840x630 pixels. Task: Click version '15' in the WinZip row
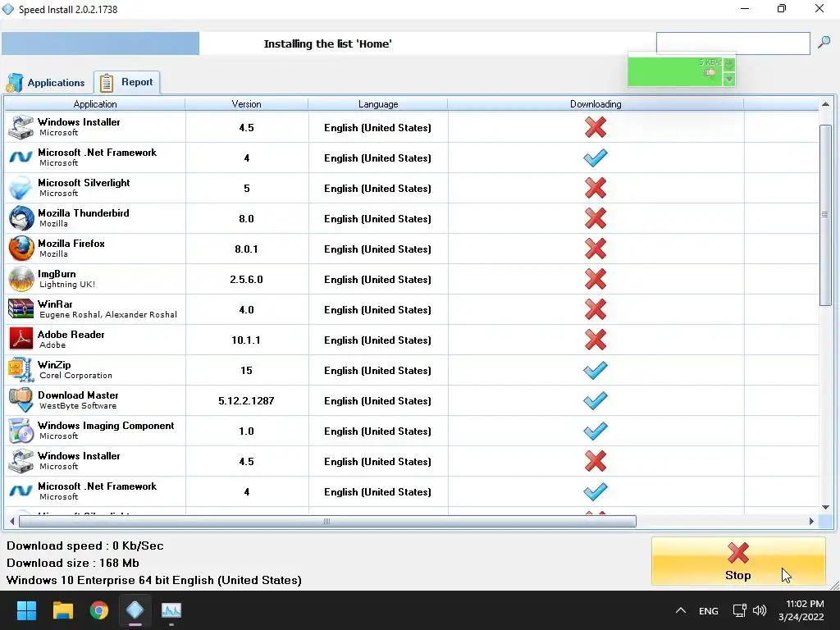(246, 371)
